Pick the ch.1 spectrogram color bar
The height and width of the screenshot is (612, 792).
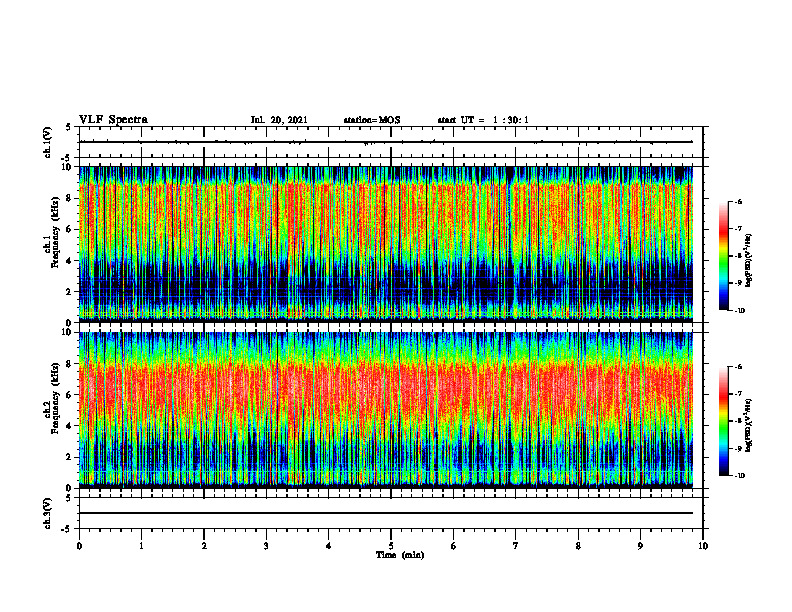(x=723, y=256)
